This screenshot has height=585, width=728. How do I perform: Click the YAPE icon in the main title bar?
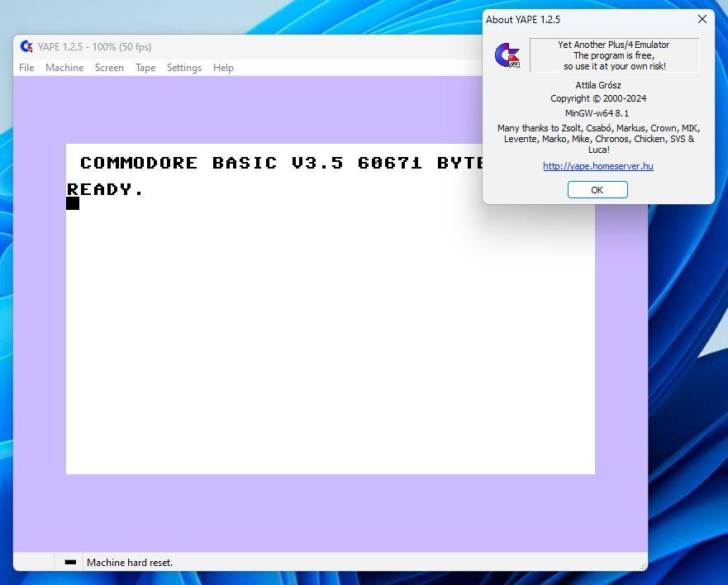tap(26, 47)
